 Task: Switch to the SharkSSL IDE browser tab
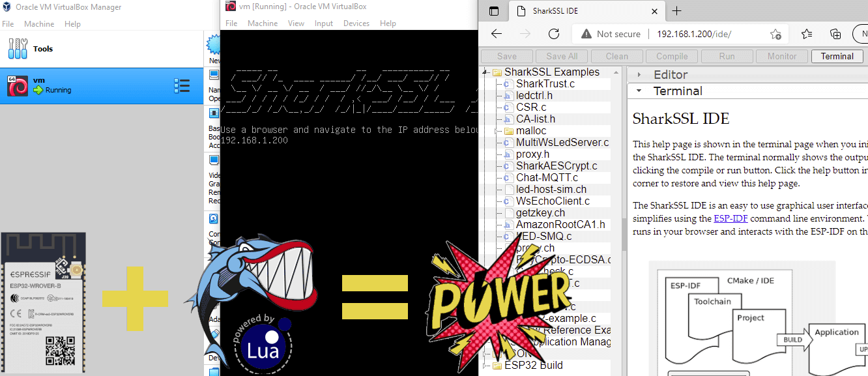586,11
